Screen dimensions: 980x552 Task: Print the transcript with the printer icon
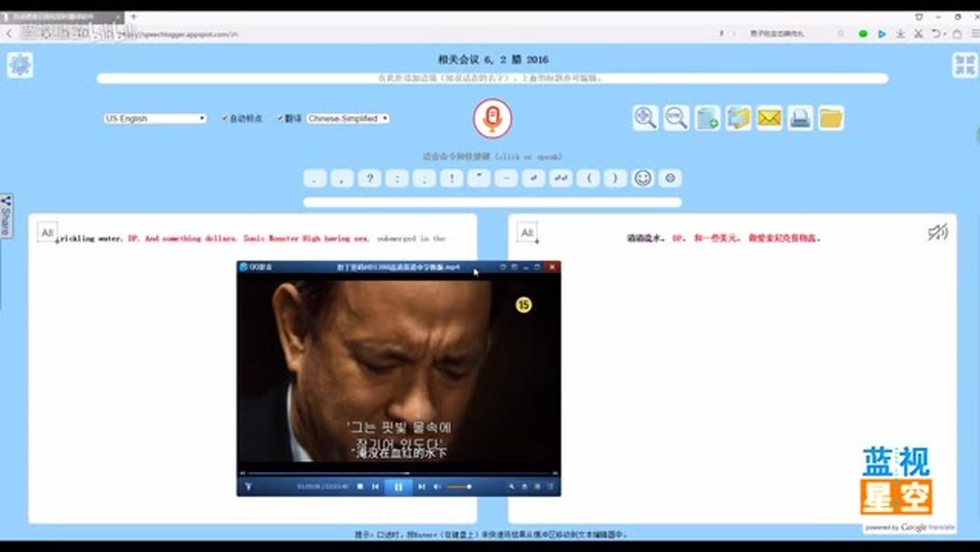(799, 118)
